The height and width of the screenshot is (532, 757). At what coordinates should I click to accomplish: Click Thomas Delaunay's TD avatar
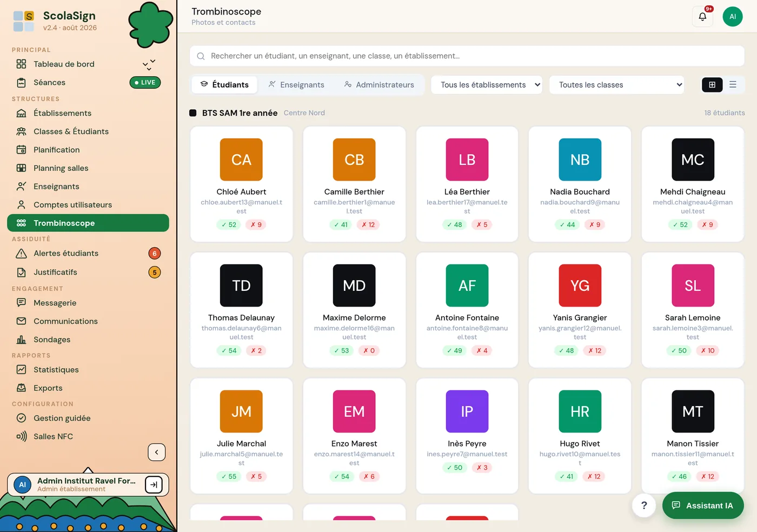[241, 285]
